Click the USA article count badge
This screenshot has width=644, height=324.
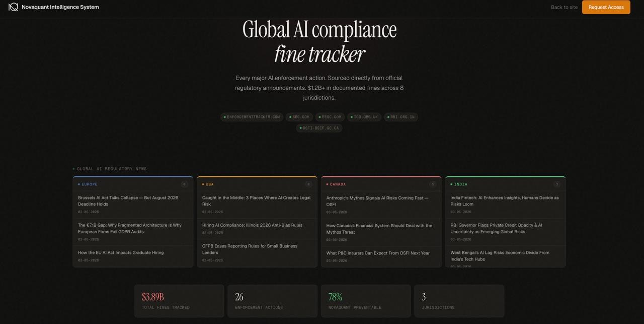pyautogui.click(x=308, y=184)
